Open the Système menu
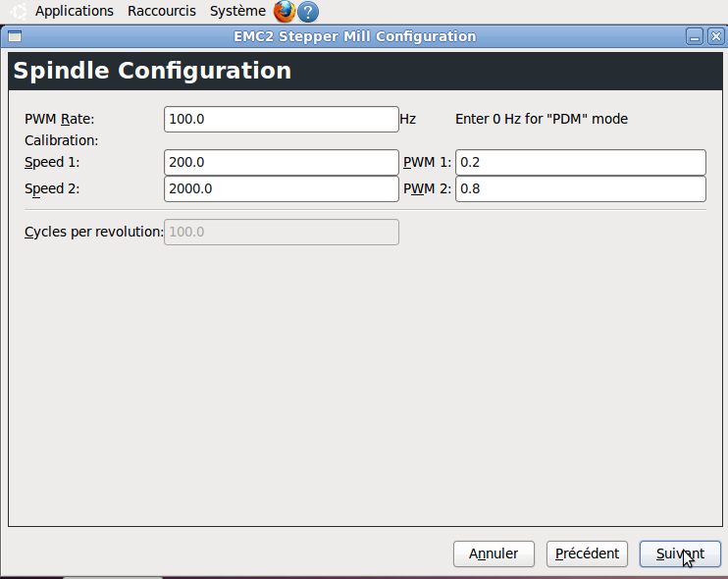Screen dimensions: 728x579 click(x=237, y=11)
